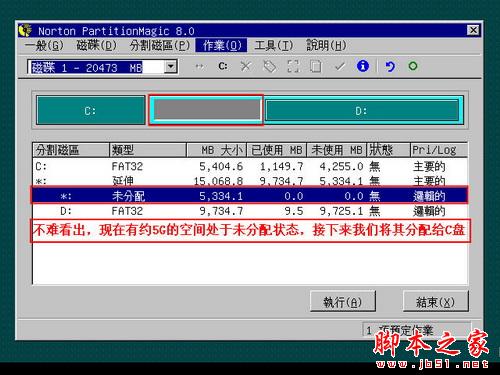Click the blue info icon
This screenshot has height=375, width=500.
tap(363, 66)
